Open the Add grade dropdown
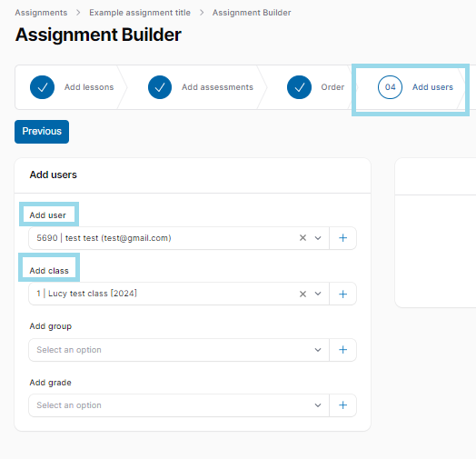Image resolution: width=476 pixels, height=459 pixels. pos(179,405)
